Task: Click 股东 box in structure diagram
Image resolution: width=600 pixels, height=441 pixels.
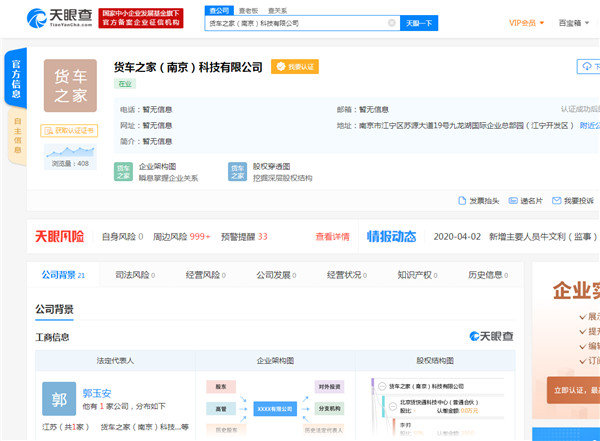Action: pos(221,387)
